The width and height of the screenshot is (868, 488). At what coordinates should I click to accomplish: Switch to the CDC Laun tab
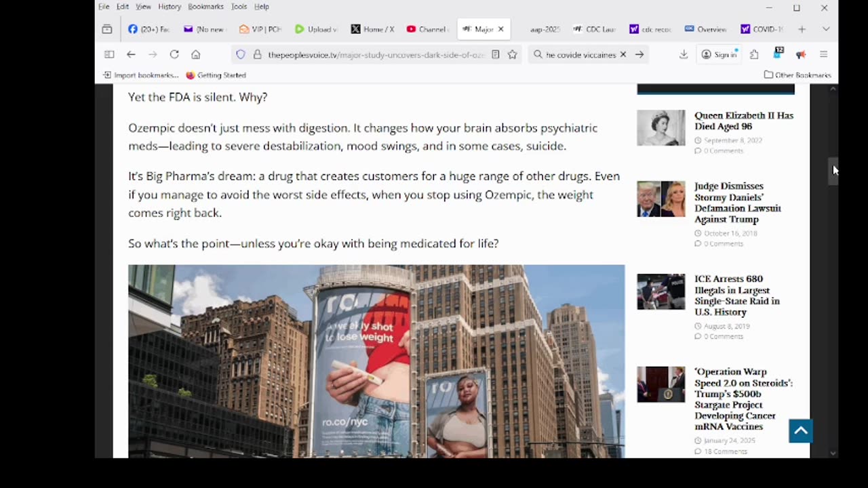(594, 29)
